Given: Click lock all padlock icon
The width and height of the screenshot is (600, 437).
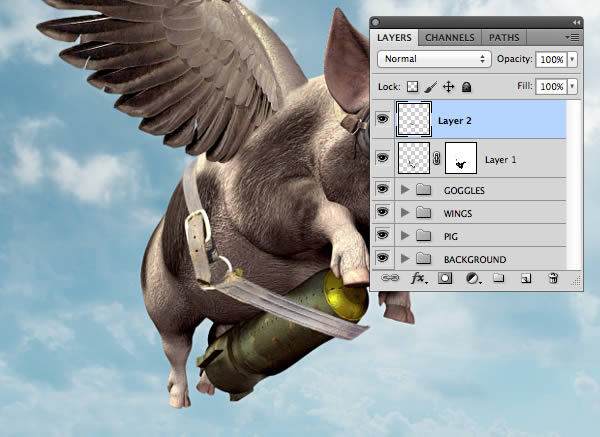Looking at the screenshot, I should pos(466,87).
